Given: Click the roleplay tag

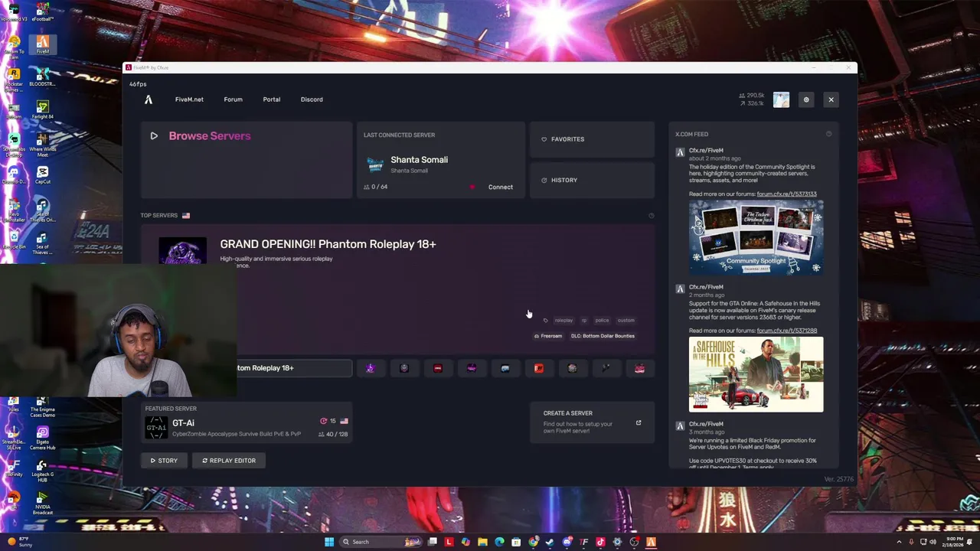Looking at the screenshot, I should point(563,321).
